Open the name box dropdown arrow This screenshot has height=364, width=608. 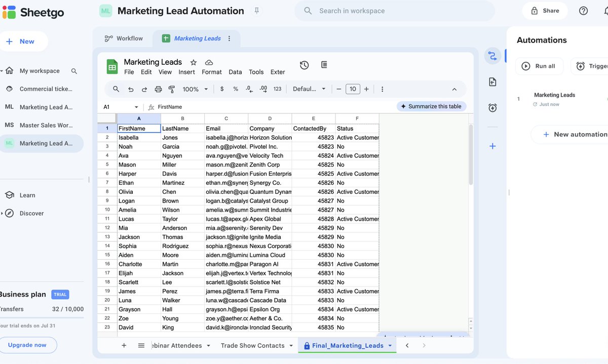136,107
